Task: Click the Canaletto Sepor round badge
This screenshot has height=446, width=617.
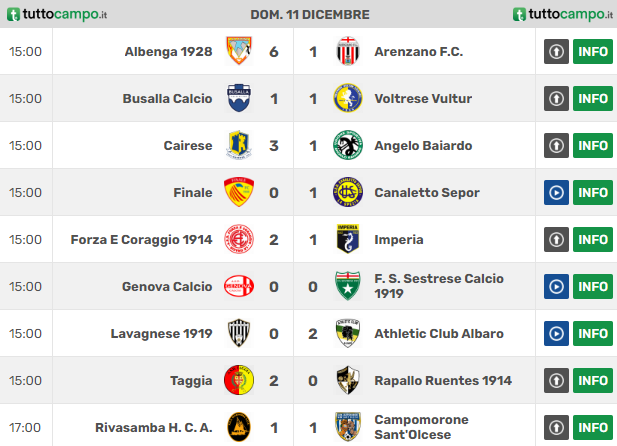Action: coord(348,192)
